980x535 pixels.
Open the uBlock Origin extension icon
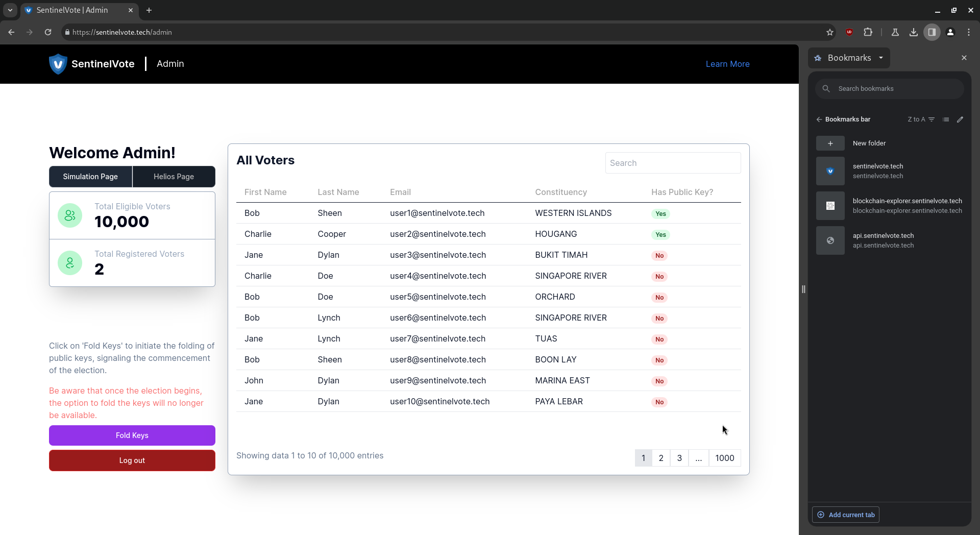pos(849,32)
